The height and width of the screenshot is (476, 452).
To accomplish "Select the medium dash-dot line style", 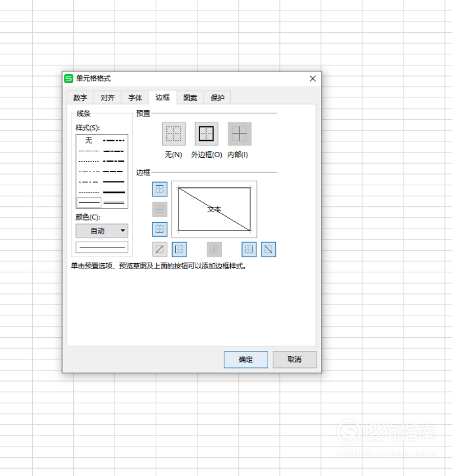I will [114, 161].
